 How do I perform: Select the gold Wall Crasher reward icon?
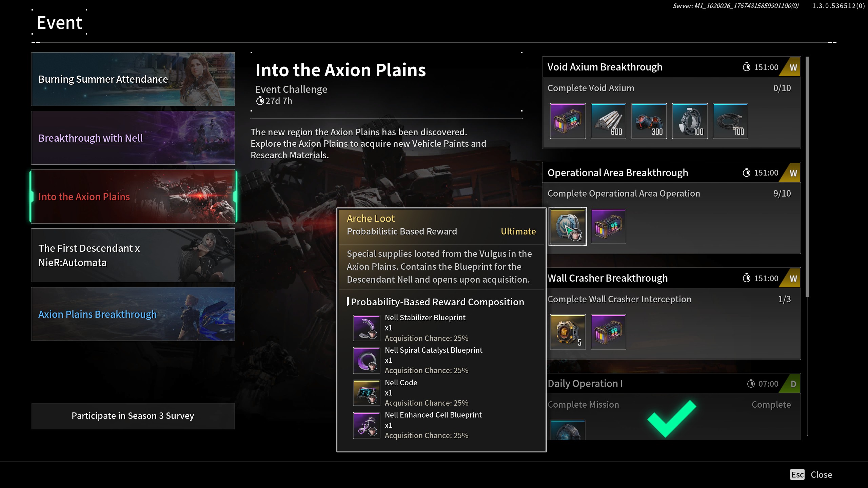point(568,332)
